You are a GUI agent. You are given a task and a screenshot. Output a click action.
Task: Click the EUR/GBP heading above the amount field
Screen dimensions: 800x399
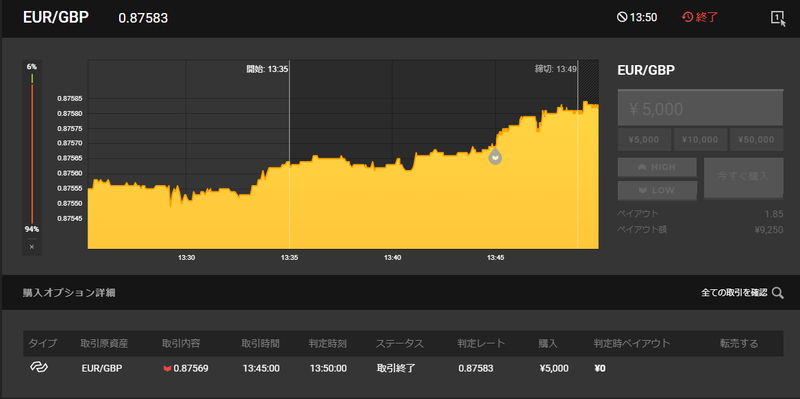646,70
